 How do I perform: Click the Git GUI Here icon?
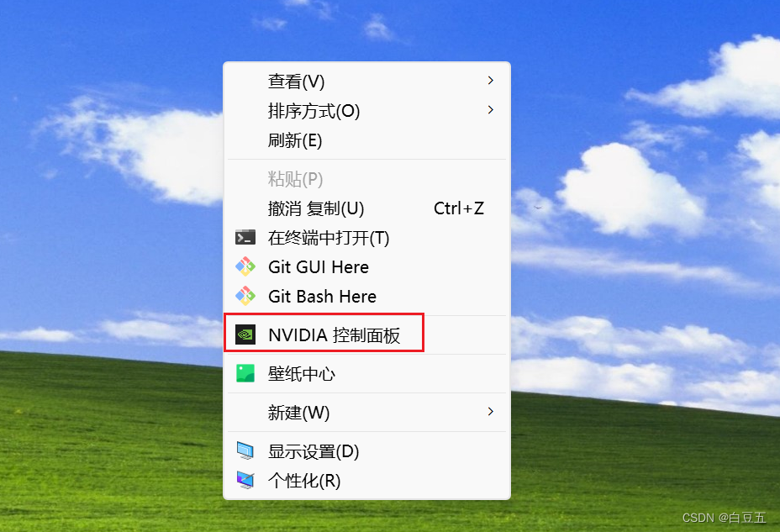coord(245,267)
